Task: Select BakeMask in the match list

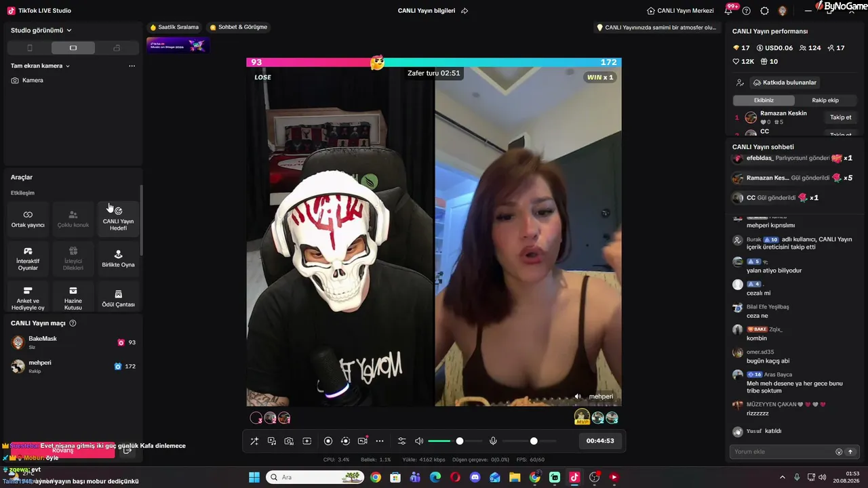Action: tap(73, 342)
